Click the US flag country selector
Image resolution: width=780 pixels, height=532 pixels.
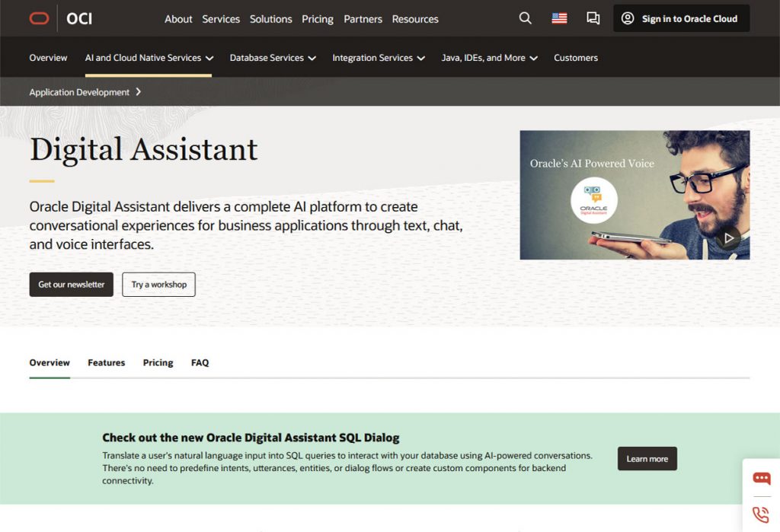(x=559, y=18)
